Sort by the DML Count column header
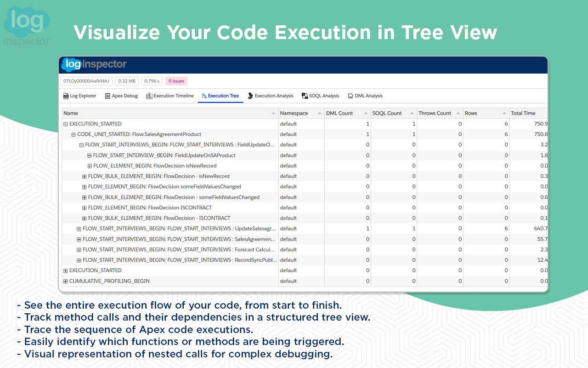Screen dimensions: 588x368 click(347, 113)
